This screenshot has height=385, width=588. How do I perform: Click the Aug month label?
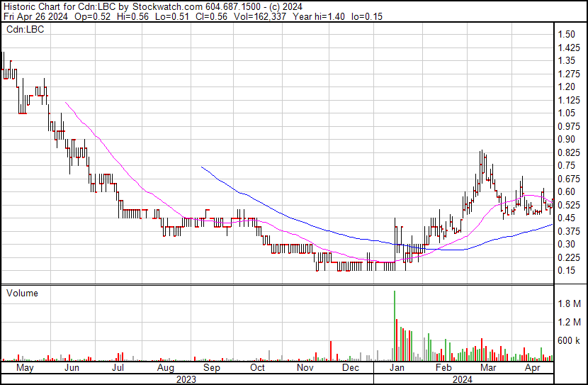[165, 368]
